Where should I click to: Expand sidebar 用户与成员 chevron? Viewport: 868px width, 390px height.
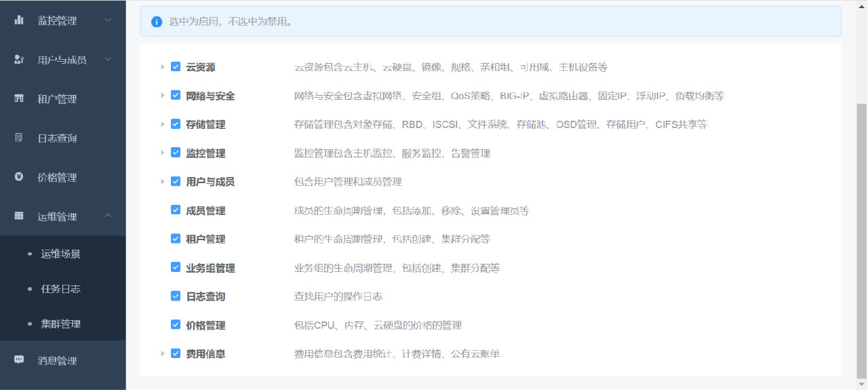108,60
